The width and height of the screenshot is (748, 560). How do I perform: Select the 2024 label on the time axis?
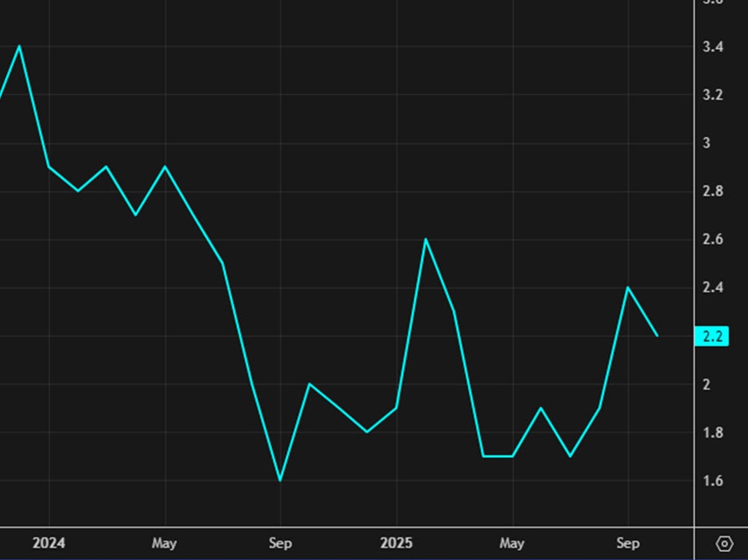tap(50, 542)
